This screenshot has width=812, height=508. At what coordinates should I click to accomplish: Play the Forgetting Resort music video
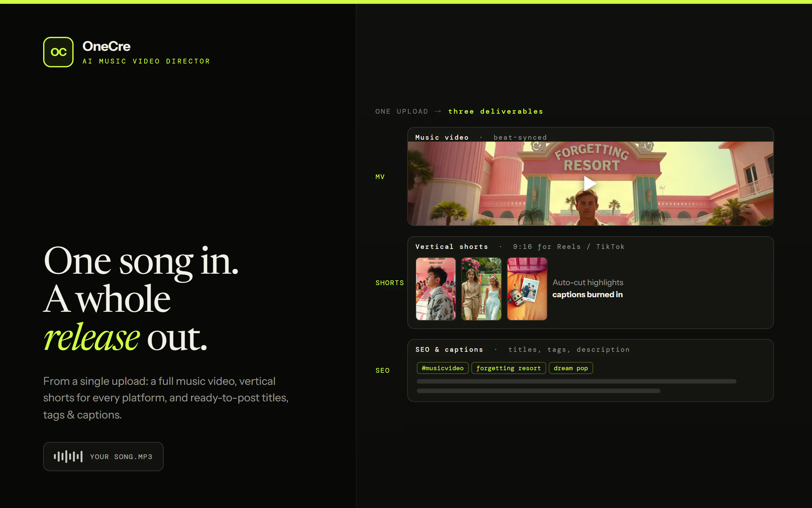click(590, 184)
